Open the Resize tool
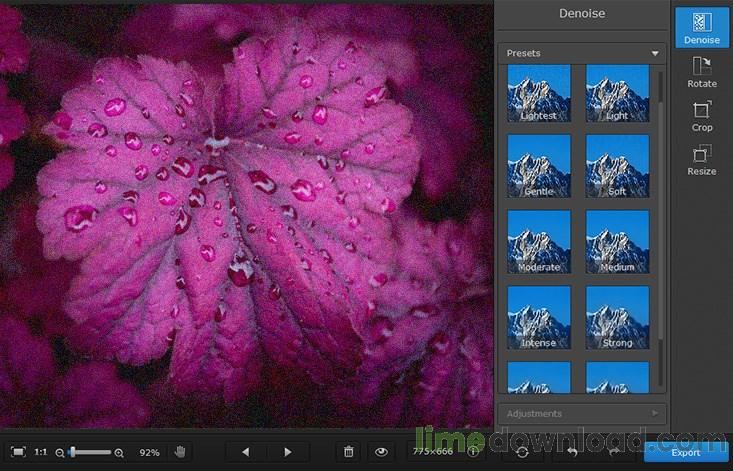 [x=701, y=159]
